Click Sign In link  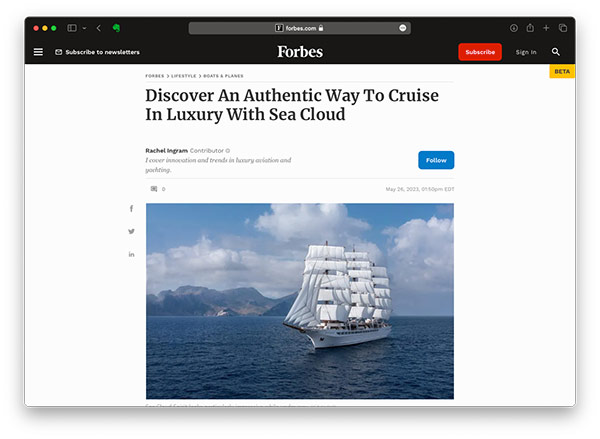[x=526, y=52]
